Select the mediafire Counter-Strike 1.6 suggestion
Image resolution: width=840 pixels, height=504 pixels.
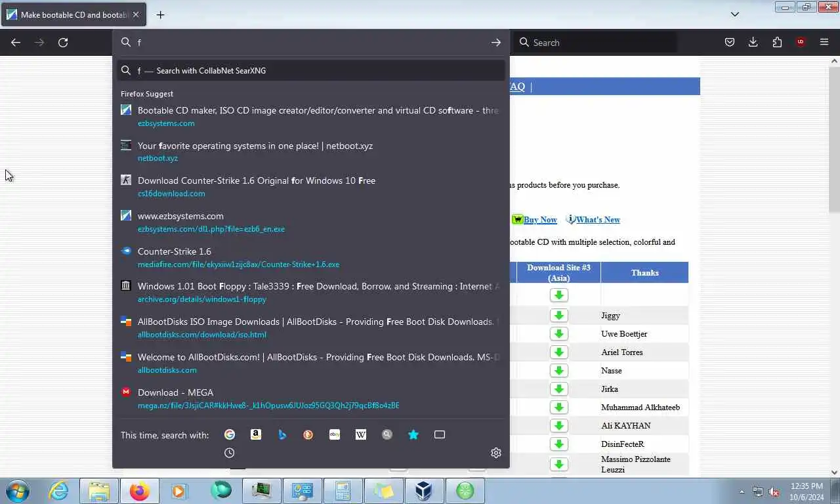[x=311, y=257]
